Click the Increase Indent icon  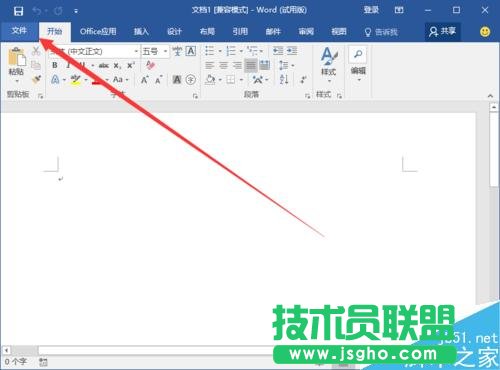point(292,51)
